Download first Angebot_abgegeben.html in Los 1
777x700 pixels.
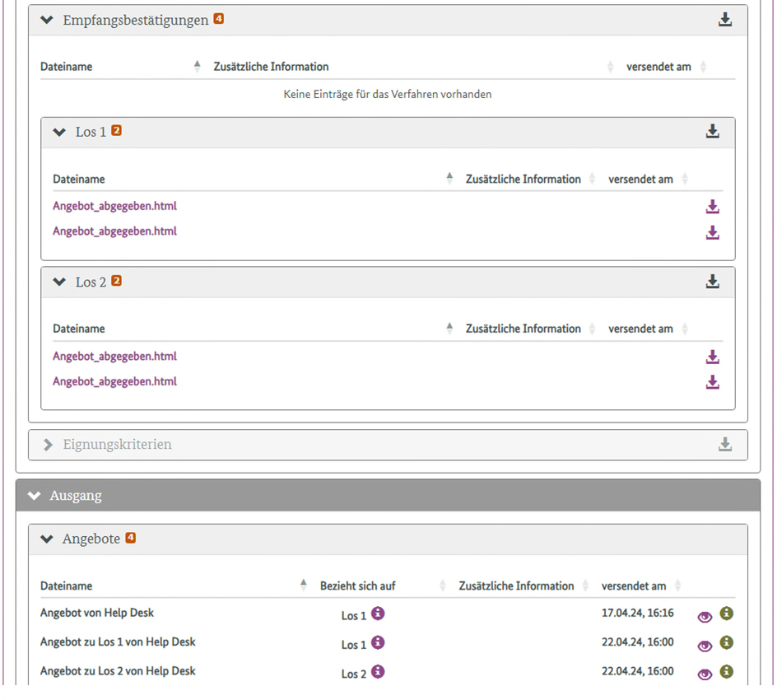pos(713,207)
